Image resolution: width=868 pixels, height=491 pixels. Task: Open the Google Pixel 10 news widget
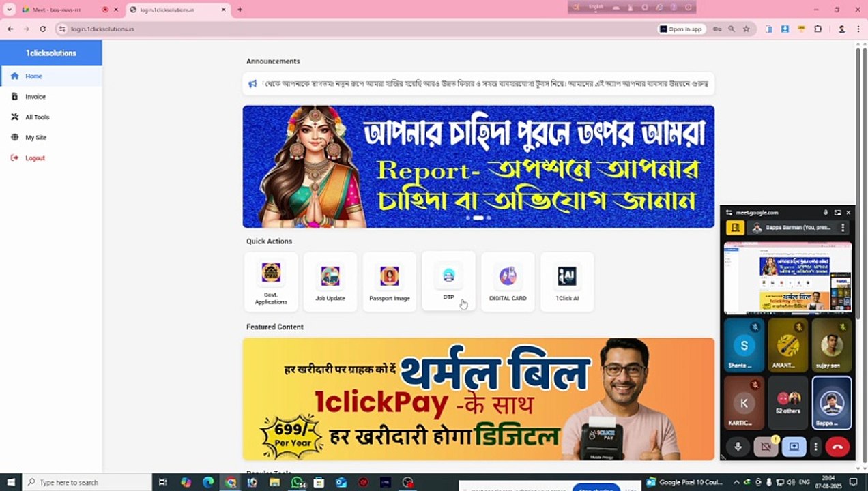[x=684, y=482]
